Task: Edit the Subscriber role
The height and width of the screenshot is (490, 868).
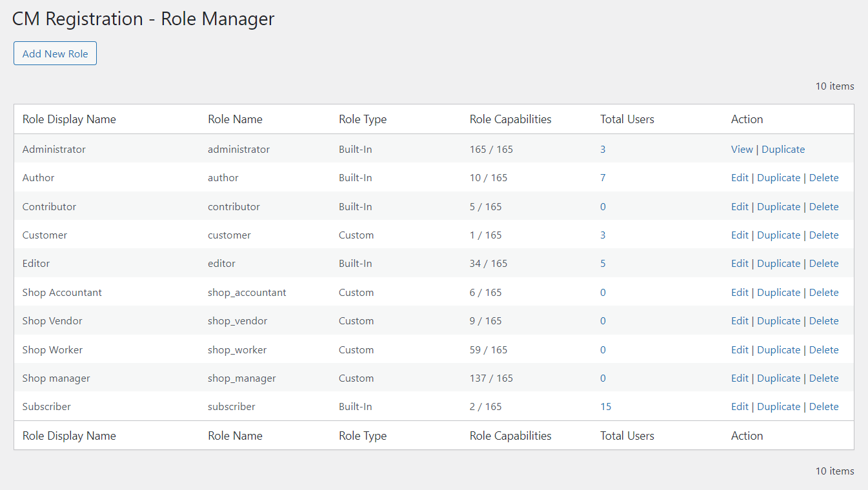Action: pyautogui.click(x=740, y=406)
